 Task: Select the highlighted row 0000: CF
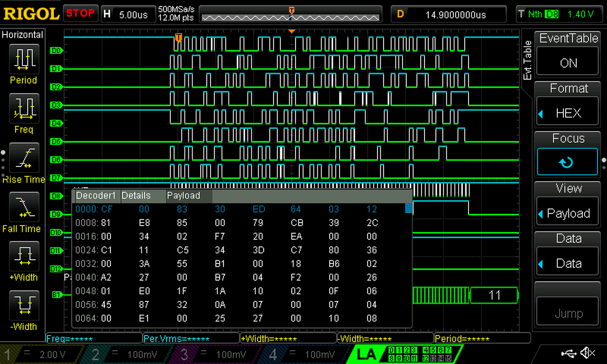pyautogui.click(x=239, y=209)
